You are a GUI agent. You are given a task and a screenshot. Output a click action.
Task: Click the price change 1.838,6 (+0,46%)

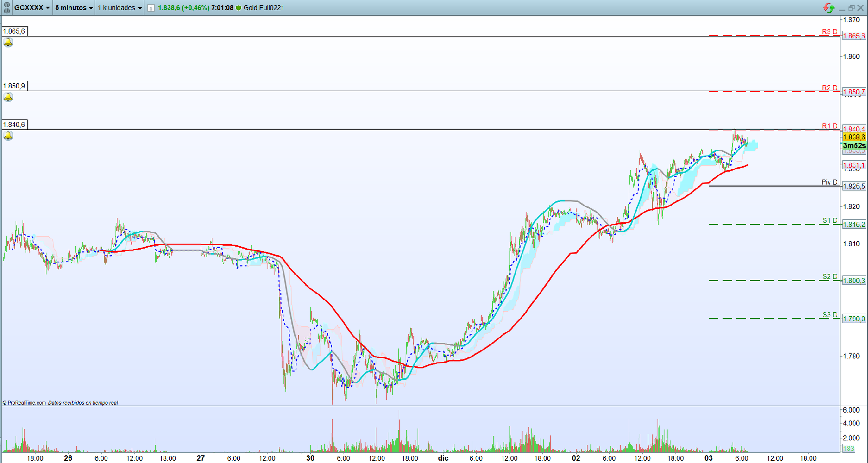pyautogui.click(x=183, y=8)
